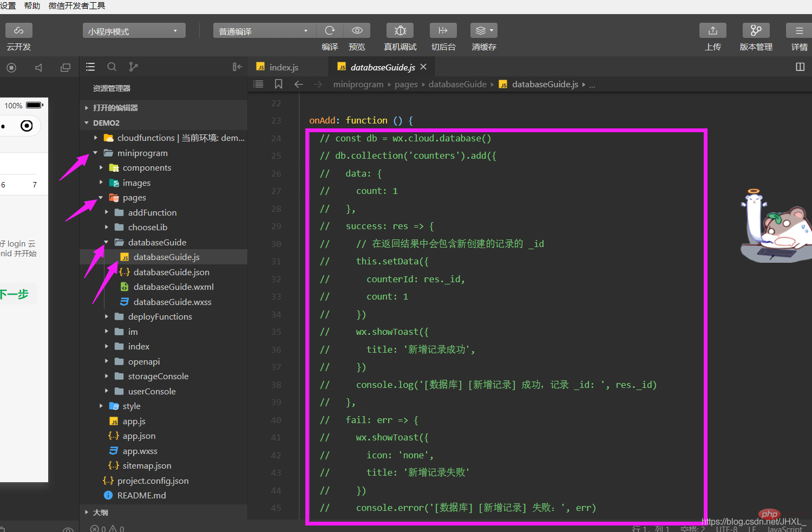812x532 pixels.
Task: Expand the openapi folder
Action: pos(163,361)
